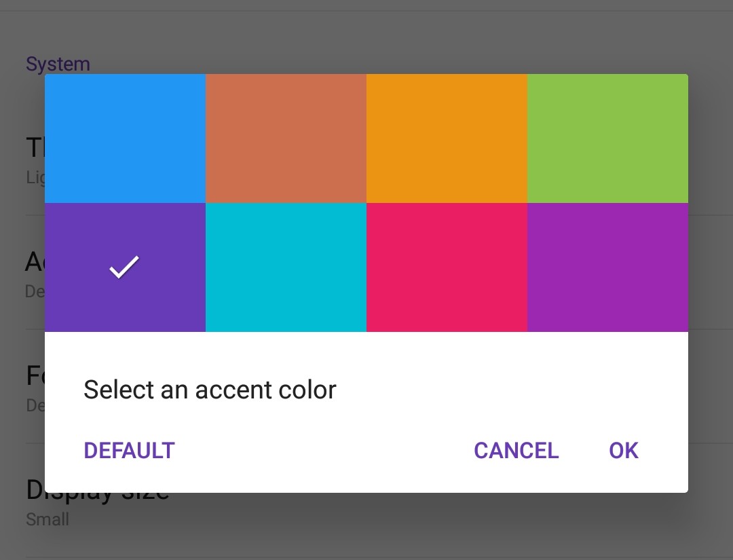Click the white checkmark icon
The width and height of the screenshot is (733, 560).
pyautogui.click(x=124, y=267)
